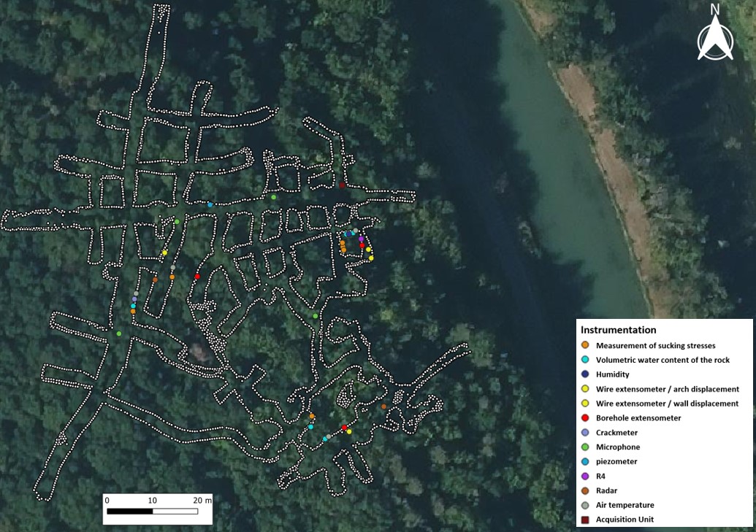Click the dark red Acquisition Unit square on map
Image resolution: width=756 pixels, height=532 pixels.
tap(342, 185)
